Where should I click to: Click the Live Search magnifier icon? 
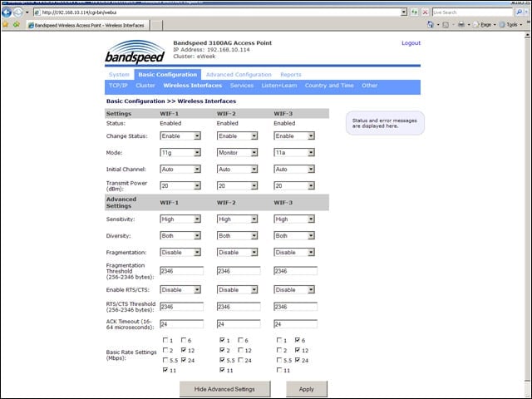point(519,12)
